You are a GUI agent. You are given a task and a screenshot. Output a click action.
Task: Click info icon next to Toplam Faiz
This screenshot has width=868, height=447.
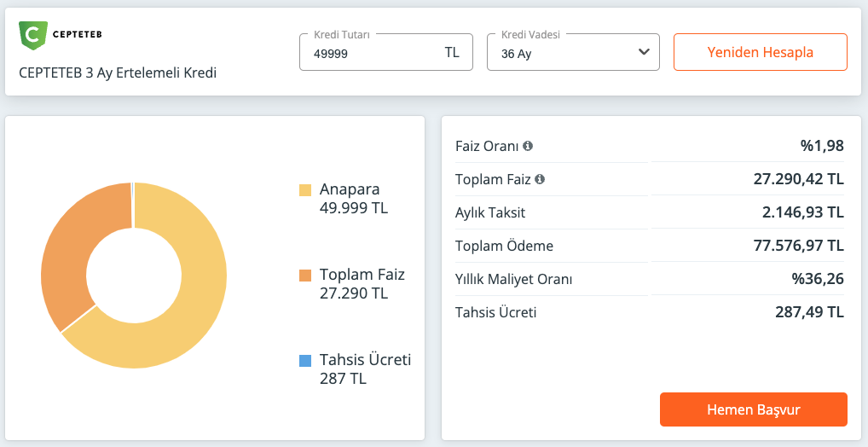pos(540,179)
